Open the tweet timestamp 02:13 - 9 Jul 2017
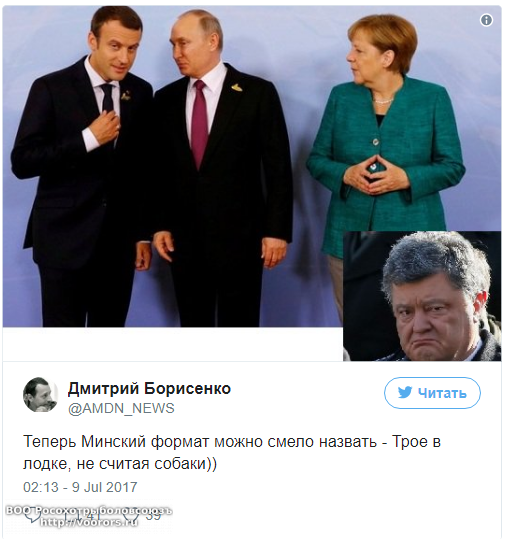The width and height of the screenshot is (505, 539). (80, 487)
